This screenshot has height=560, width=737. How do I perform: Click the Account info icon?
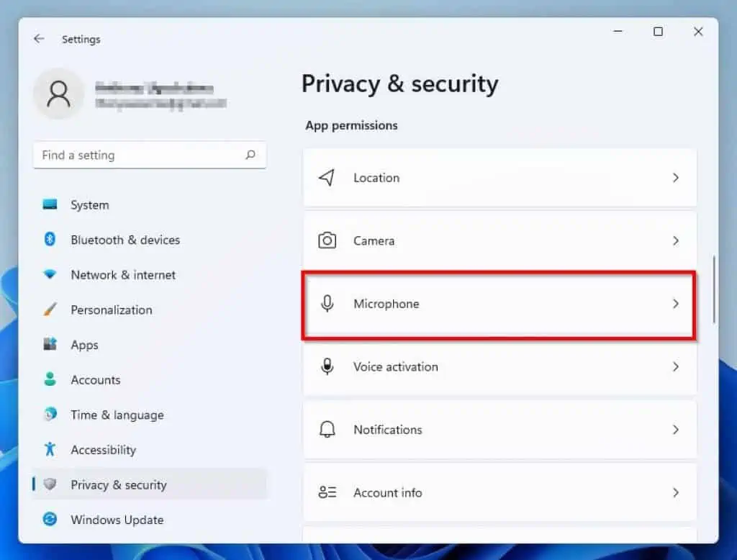click(x=327, y=492)
